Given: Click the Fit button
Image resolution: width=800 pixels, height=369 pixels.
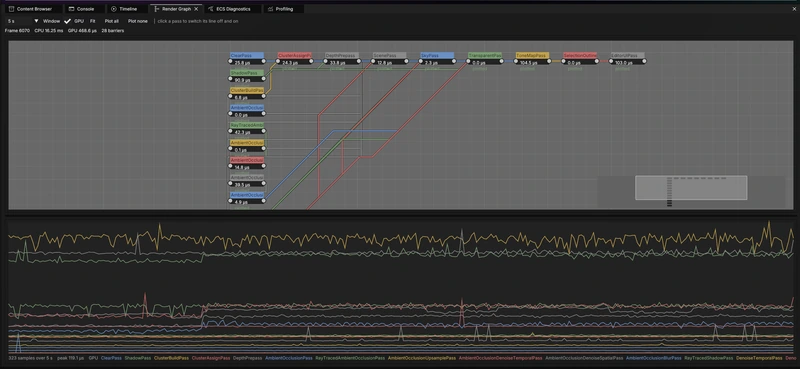Looking at the screenshot, I should (x=92, y=21).
